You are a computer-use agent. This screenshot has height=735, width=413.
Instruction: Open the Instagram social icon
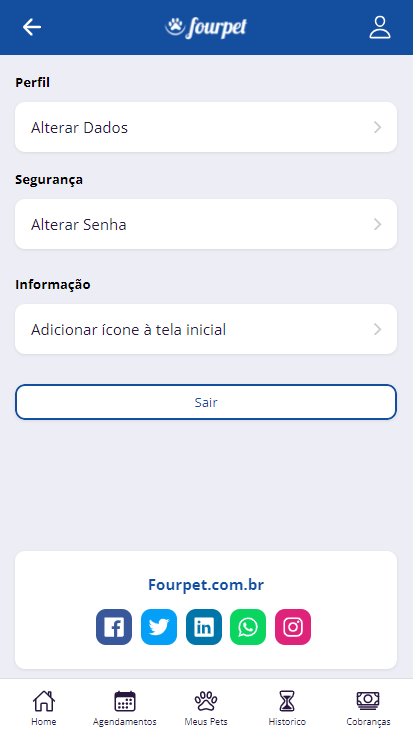293,627
